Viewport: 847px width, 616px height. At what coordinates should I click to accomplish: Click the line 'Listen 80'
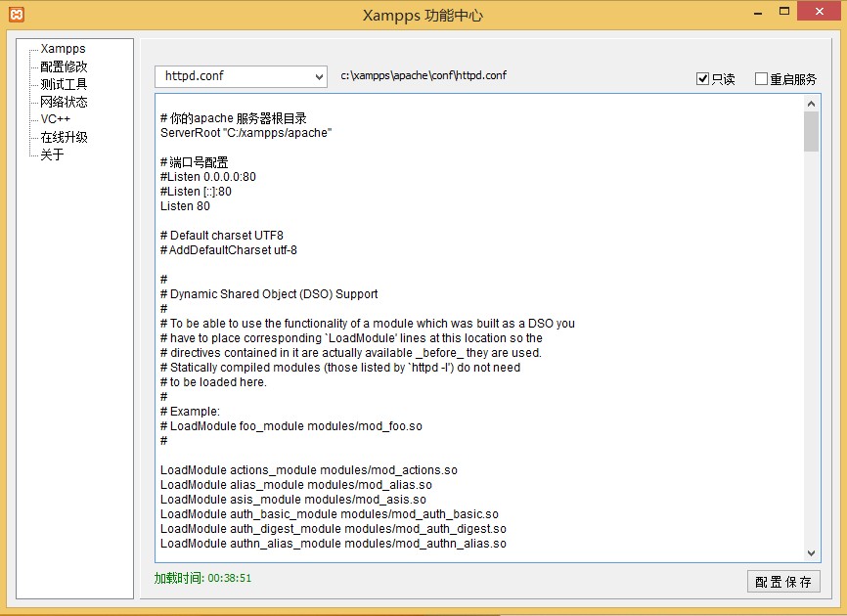[185, 206]
